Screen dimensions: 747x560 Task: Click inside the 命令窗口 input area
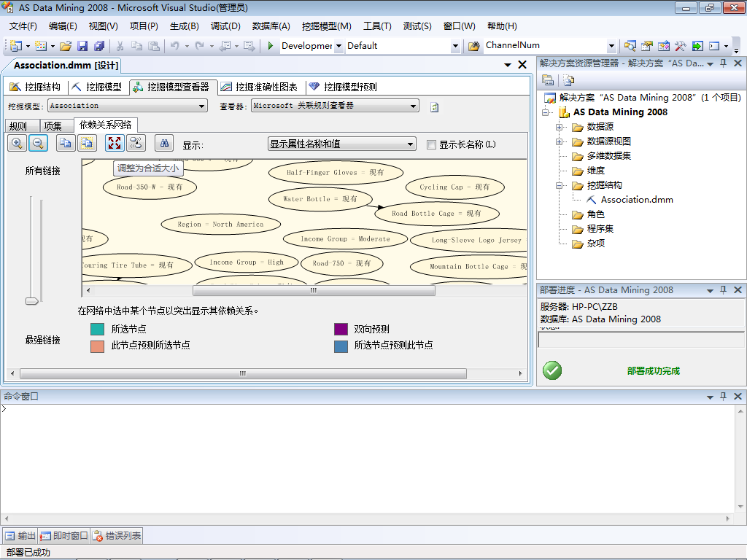367,458
